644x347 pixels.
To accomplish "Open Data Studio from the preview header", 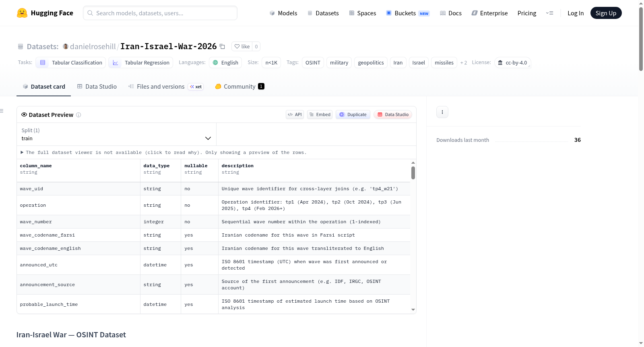I will click(393, 114).
